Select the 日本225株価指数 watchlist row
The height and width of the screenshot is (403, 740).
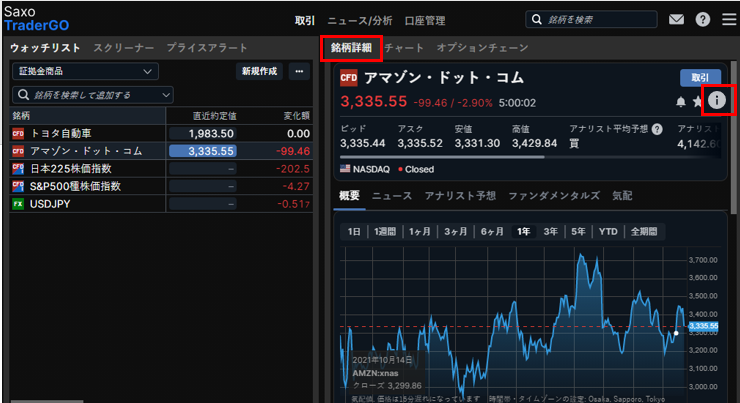161,168
